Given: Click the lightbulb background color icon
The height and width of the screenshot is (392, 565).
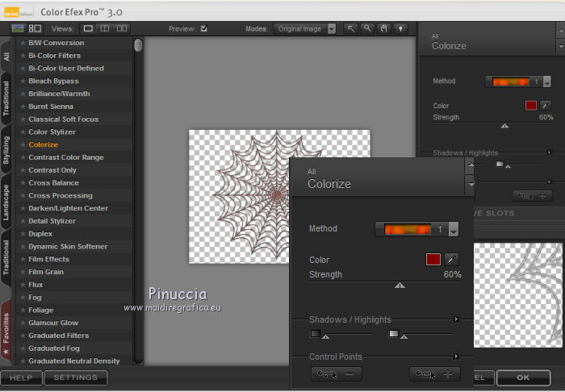Looking at the screenshot, I should (x=400, y=28).
